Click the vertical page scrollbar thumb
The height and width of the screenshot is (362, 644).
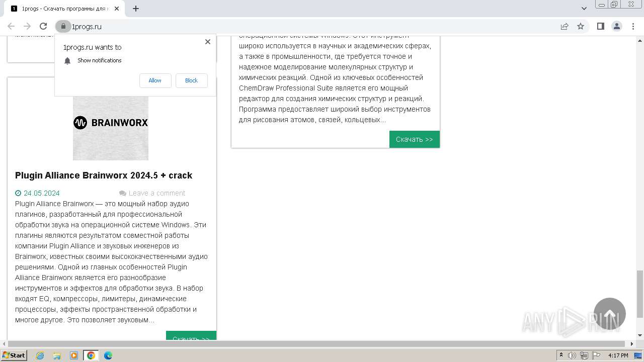[639, 294]
